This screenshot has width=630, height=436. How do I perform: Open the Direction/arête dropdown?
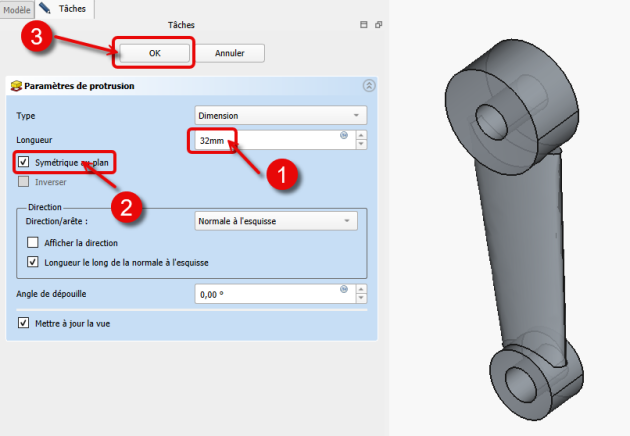(275, 220)
